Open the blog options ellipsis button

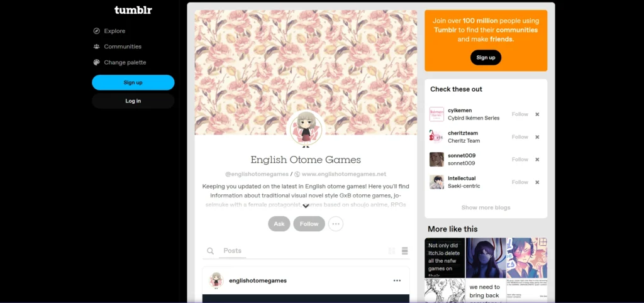coord(336,224)
